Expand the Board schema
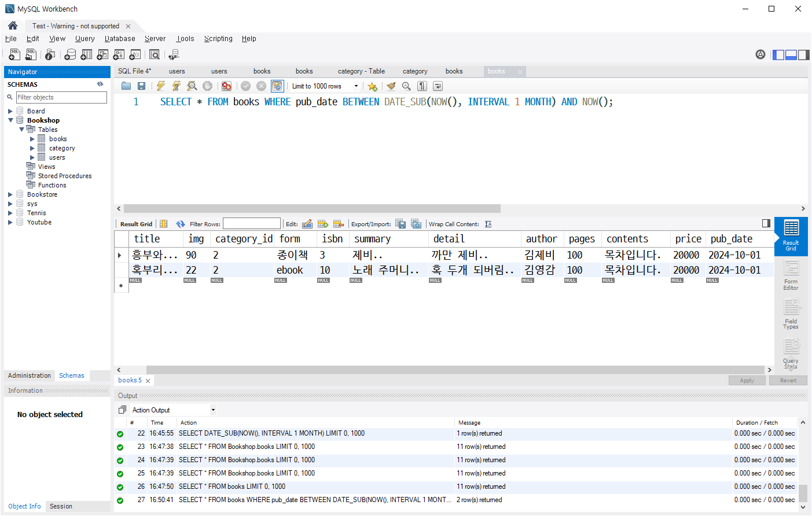Screen dimensions: 812x516 tap(10, 111)
